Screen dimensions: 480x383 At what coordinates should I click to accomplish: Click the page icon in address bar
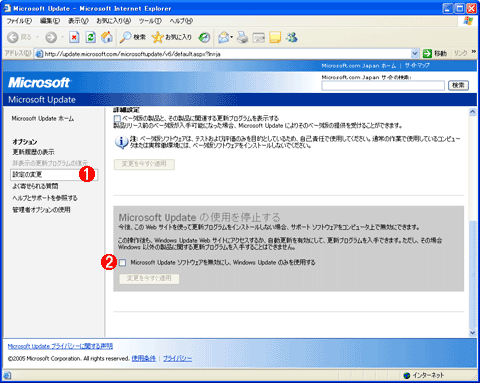pos(39,54)
